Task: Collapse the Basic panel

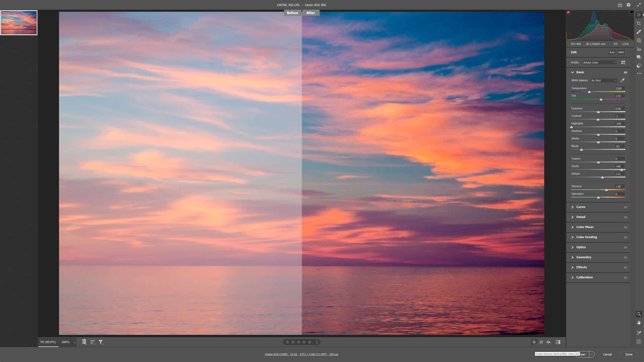Action: [x=573, y=72]
